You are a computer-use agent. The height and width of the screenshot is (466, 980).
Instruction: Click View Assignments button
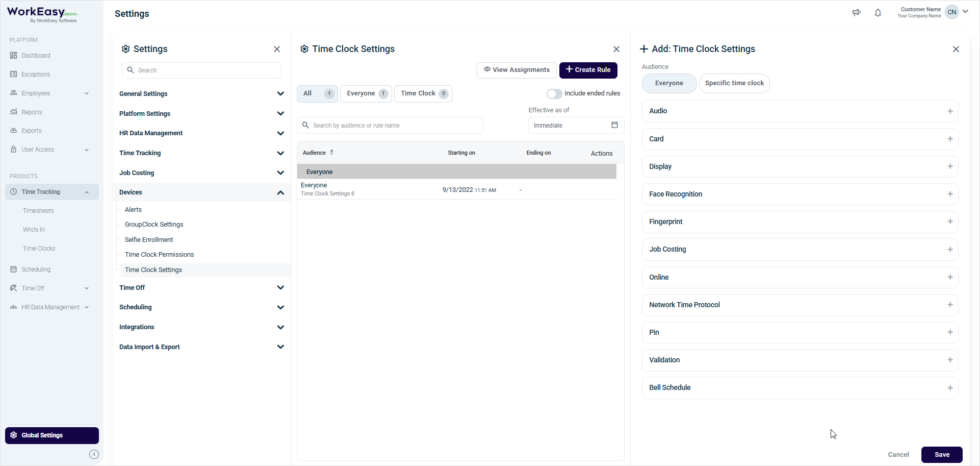[x=517, y=70]
